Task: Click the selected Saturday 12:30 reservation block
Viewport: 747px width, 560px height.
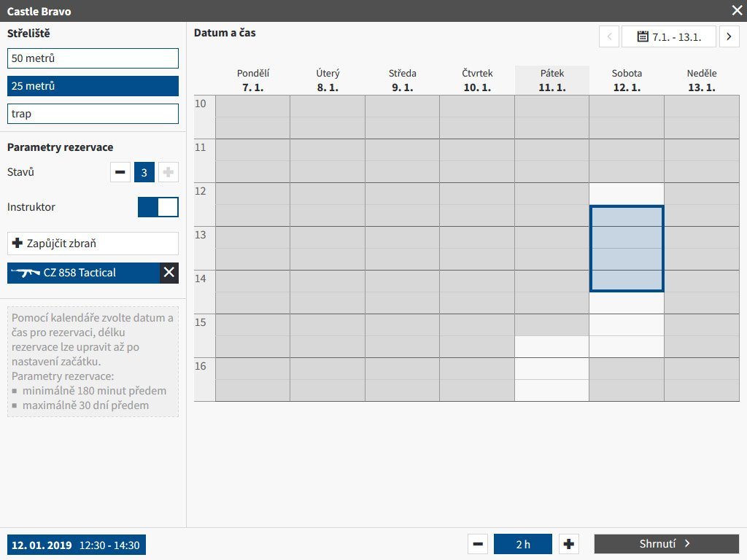Action: click(627, 249)
